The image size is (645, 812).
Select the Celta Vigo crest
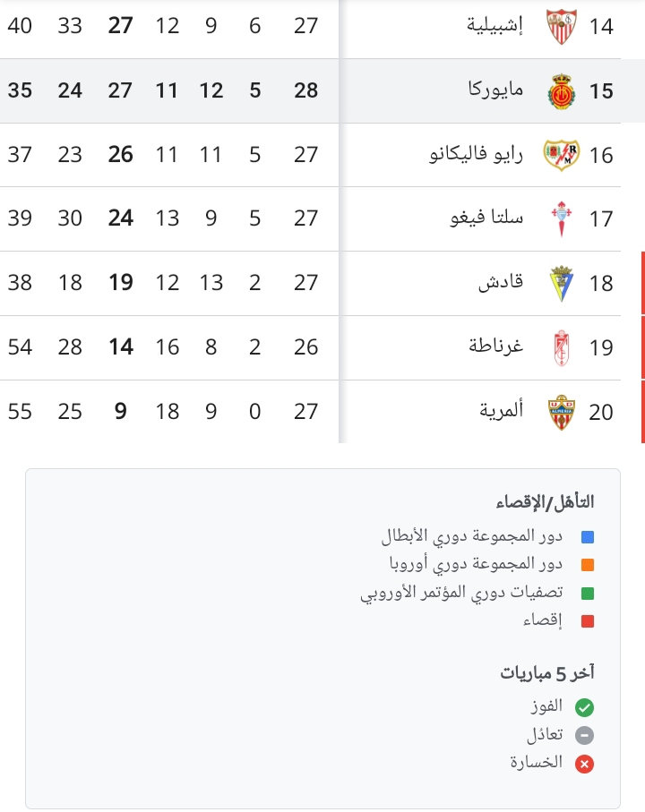tap(562, 219)
